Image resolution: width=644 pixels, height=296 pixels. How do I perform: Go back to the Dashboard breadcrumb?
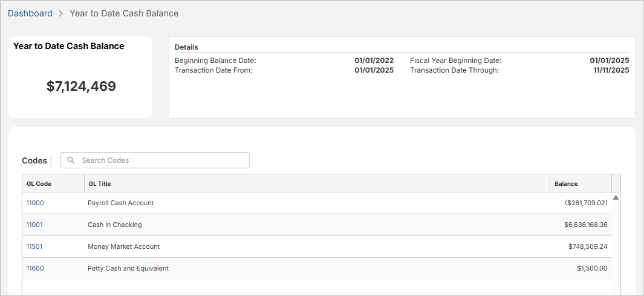pyautogui.click(x=30, y=13)
